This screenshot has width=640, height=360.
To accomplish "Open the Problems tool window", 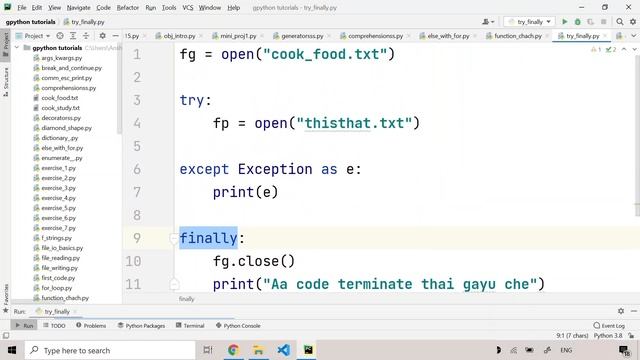I will point(91,326).
